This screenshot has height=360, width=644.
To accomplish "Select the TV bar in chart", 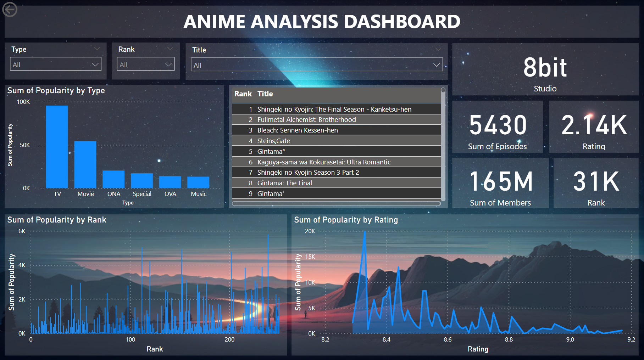I will pyautogui.click(x=57, y=147).
